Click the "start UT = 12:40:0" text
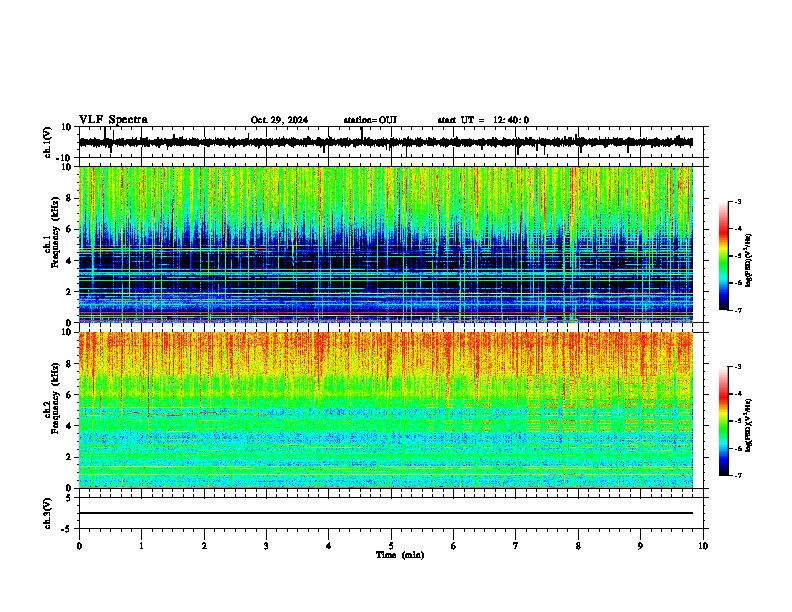 click(x=483, y=120)
